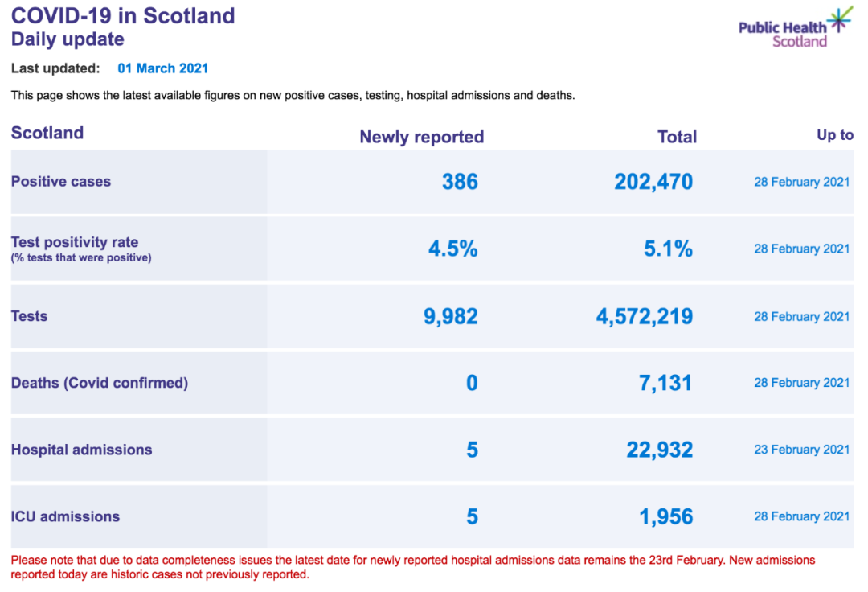Select the 5.1% total positivity rate

pyautogui.click(x=668, y=249)
